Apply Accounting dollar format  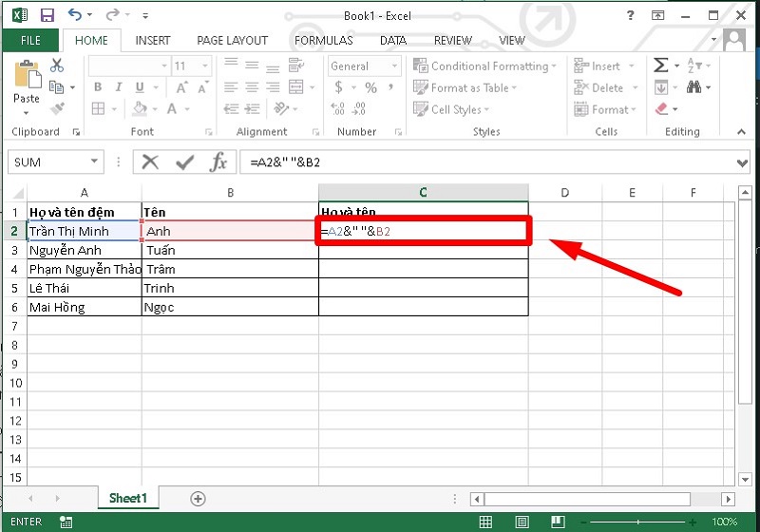point(338,87)
